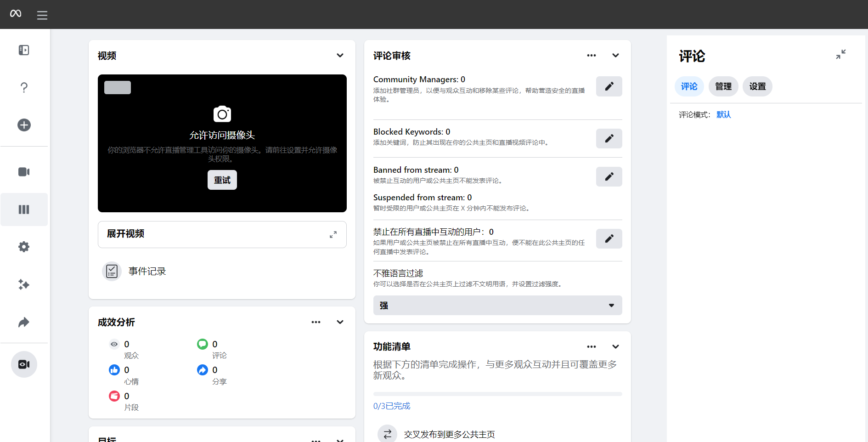This screenshot has width=868, height=442.
Task: Edit Blocked Keywords list
Action: [x=609, y=138]
